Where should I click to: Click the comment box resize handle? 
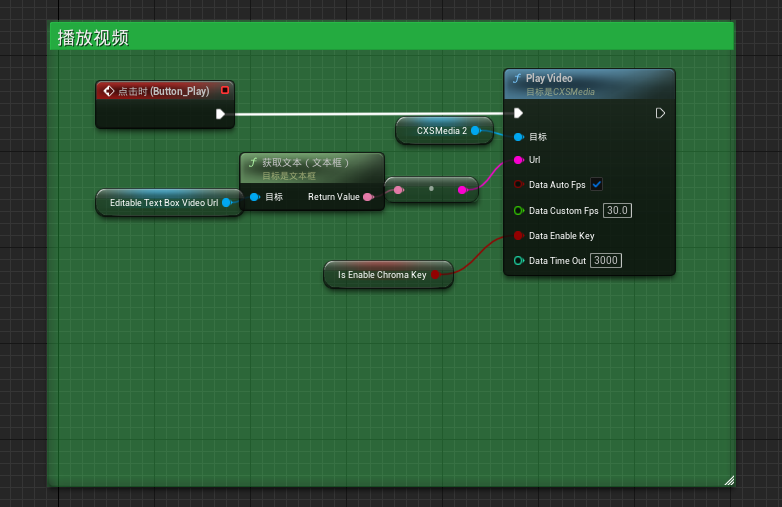click(728, 480)
